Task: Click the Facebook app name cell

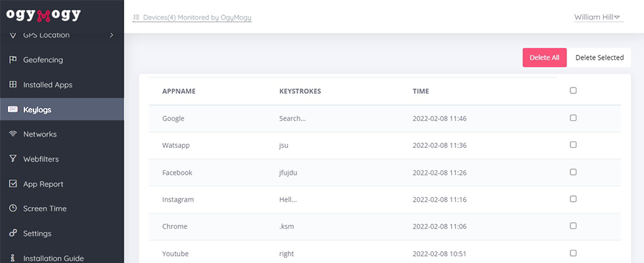Action: (x=177, y=172)
